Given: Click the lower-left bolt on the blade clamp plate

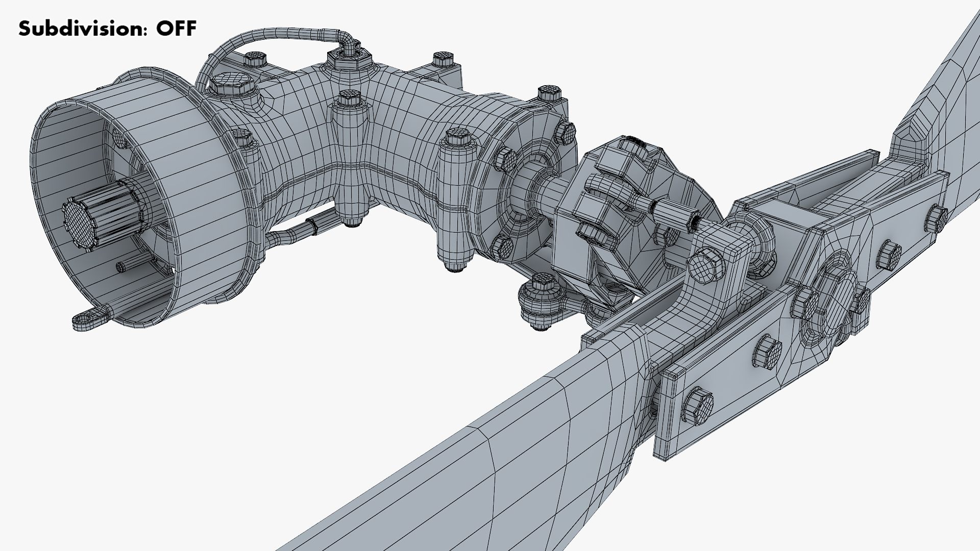Looking at the screenshot, I should click(x=697, y=407).
